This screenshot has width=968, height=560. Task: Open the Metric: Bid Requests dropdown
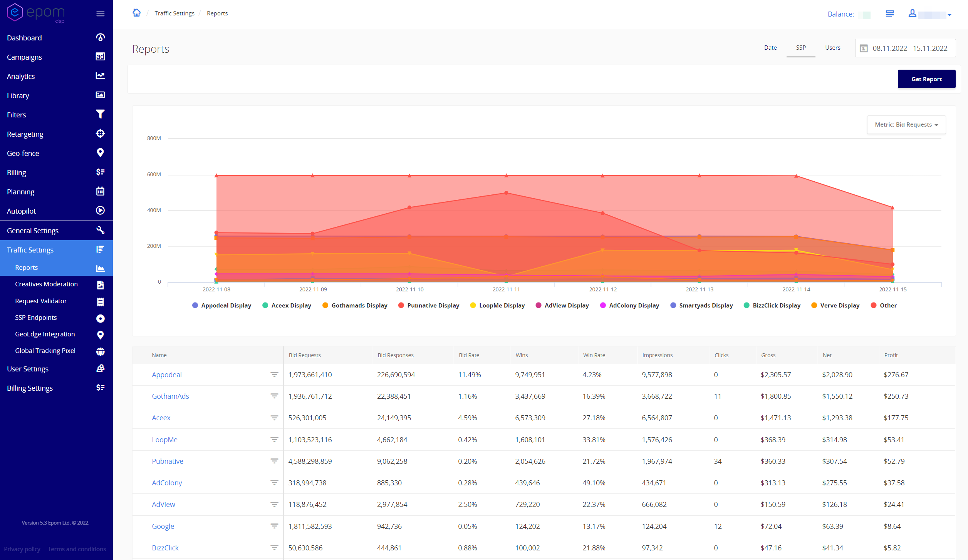tap(906, 125)
